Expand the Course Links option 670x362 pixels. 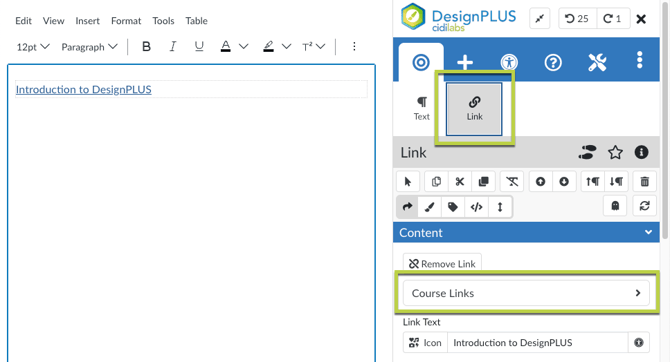point(526,293)
